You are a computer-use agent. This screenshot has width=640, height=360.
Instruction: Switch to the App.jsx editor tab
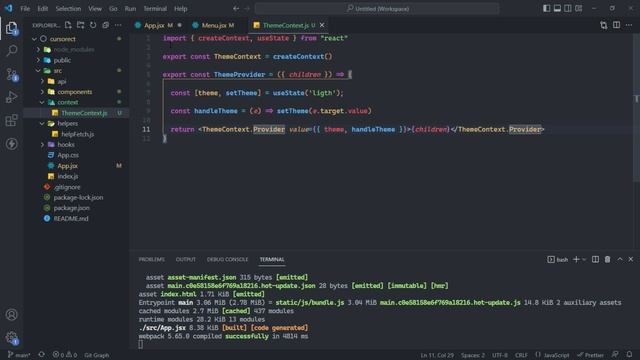tap(158, 25)
